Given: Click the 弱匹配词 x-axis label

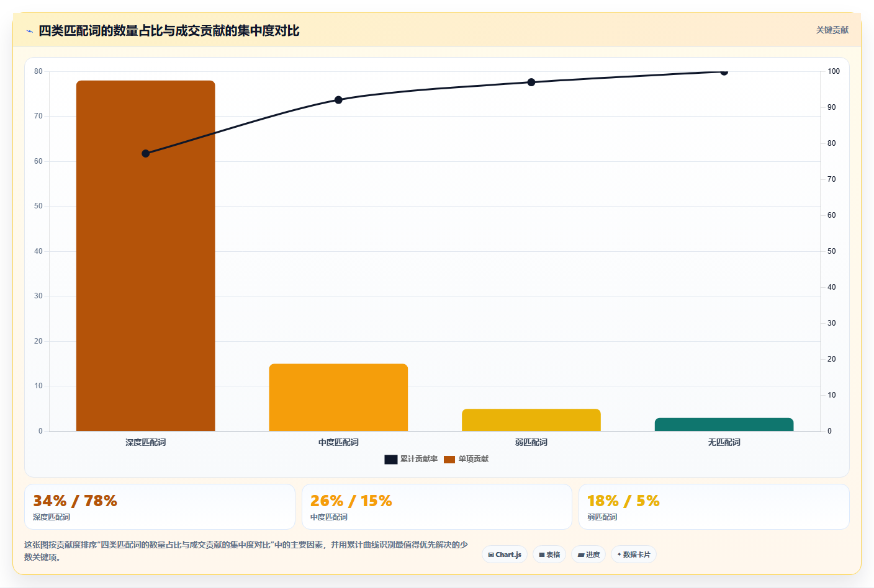Looking at the screenshot, I should pos(531,442).
